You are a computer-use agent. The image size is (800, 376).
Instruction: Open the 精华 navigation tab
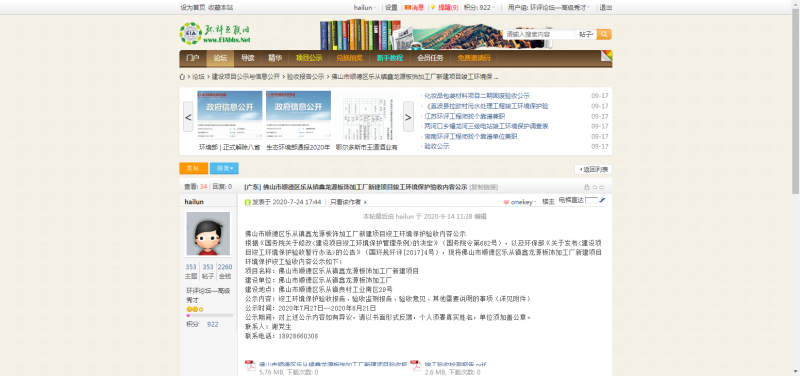275,58
